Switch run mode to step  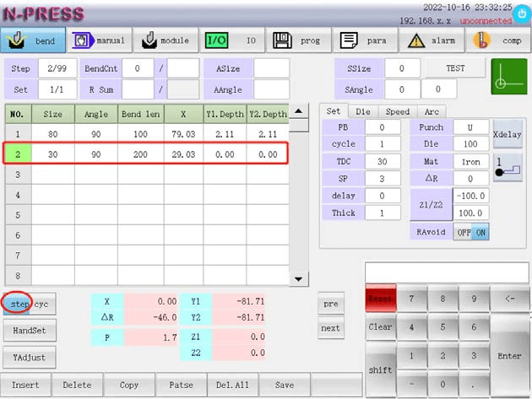pos(19,303)
